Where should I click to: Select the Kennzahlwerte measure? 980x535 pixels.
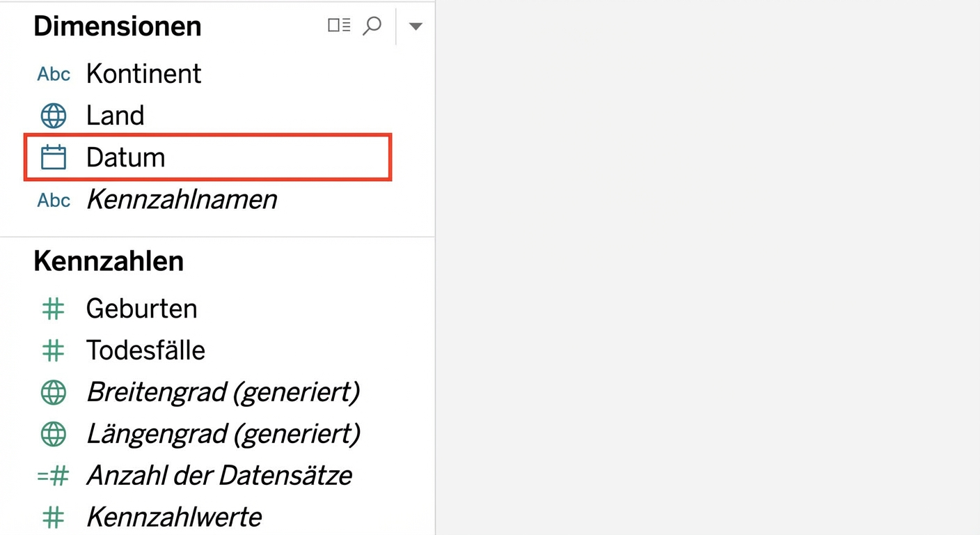click(x=174, y=518)
